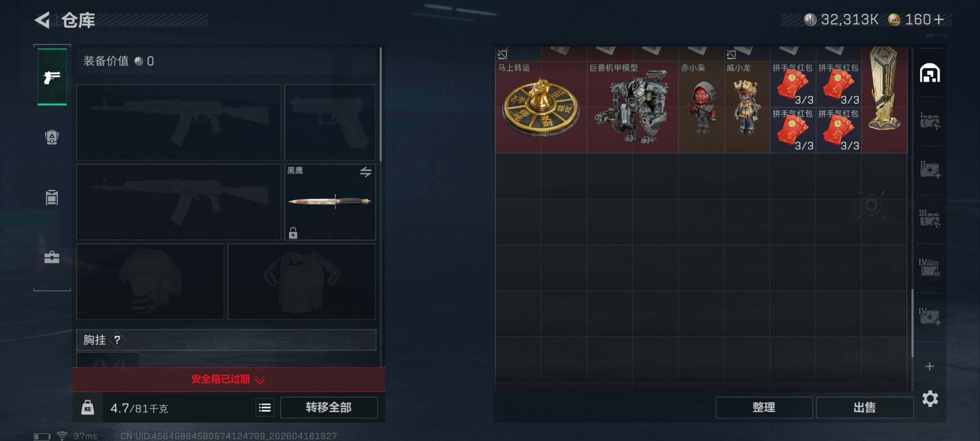Click the 转移全部 button
The image size is (980, 441).
click(329, 407)
